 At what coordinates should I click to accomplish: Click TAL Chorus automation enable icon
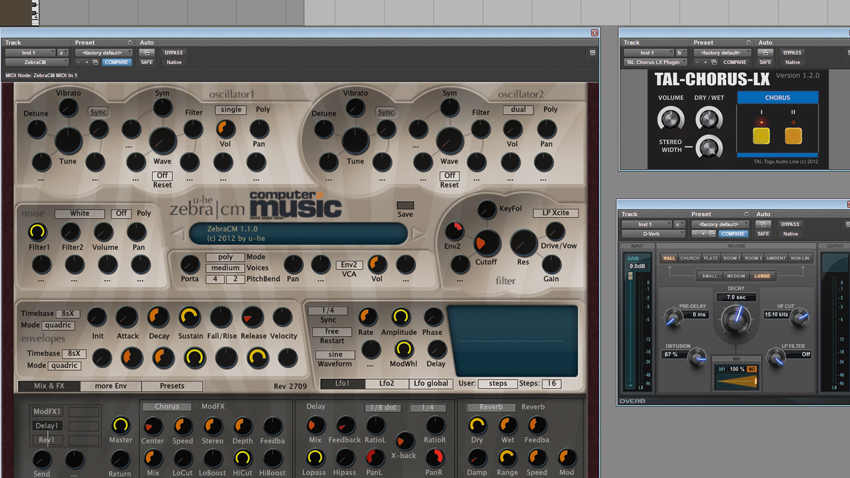tap(765, 53)
